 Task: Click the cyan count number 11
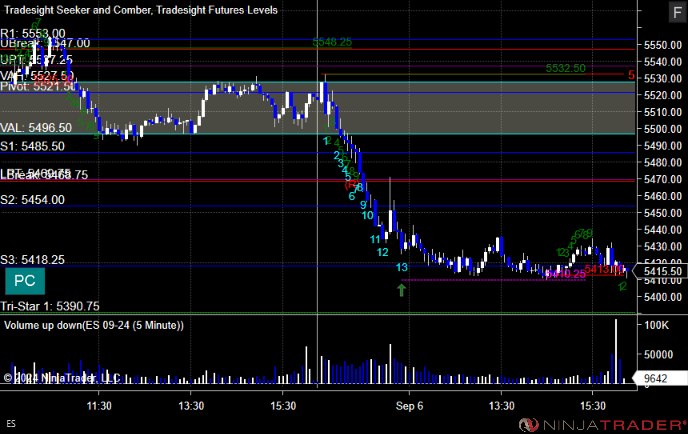coord(375,239)
